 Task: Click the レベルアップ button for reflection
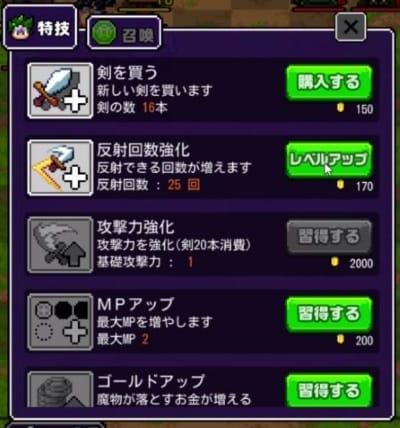click(329, 160)
